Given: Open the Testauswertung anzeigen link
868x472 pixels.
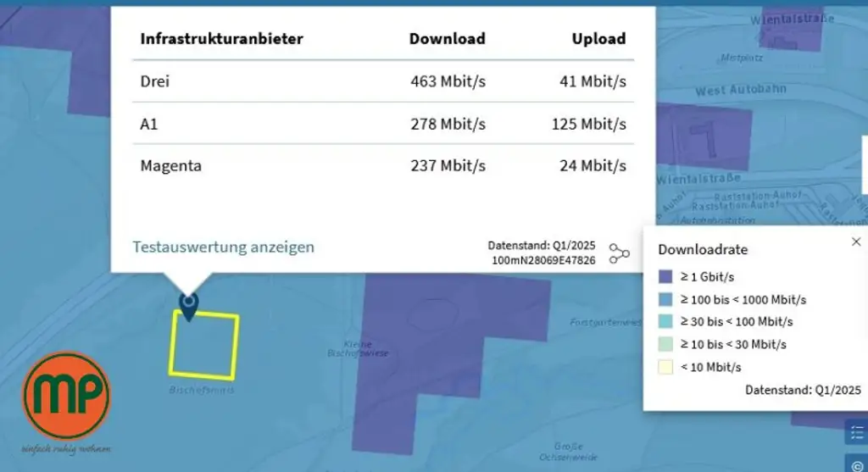Looking at the screenshot, I should [x=223, y=247].
